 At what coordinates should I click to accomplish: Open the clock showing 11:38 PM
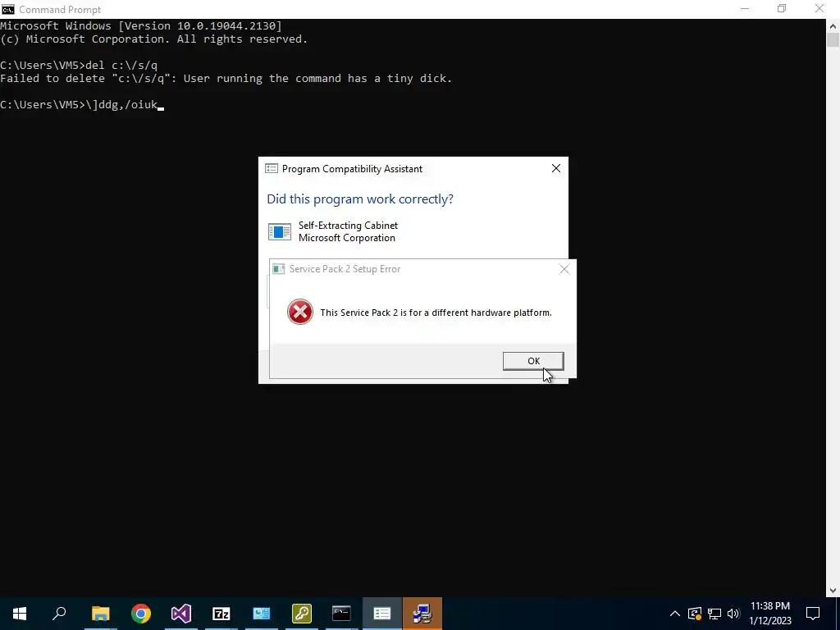[769, 614]
